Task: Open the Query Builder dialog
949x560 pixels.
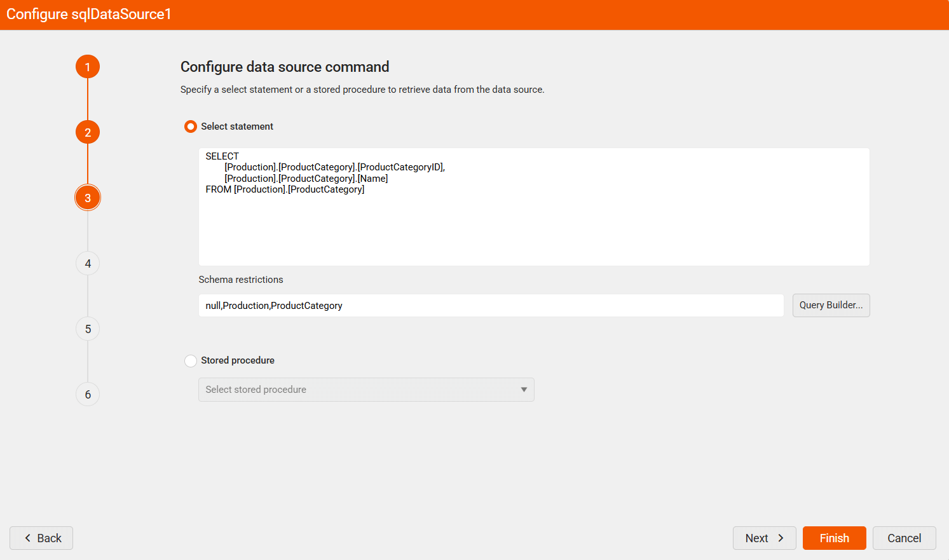Action: 831,305
